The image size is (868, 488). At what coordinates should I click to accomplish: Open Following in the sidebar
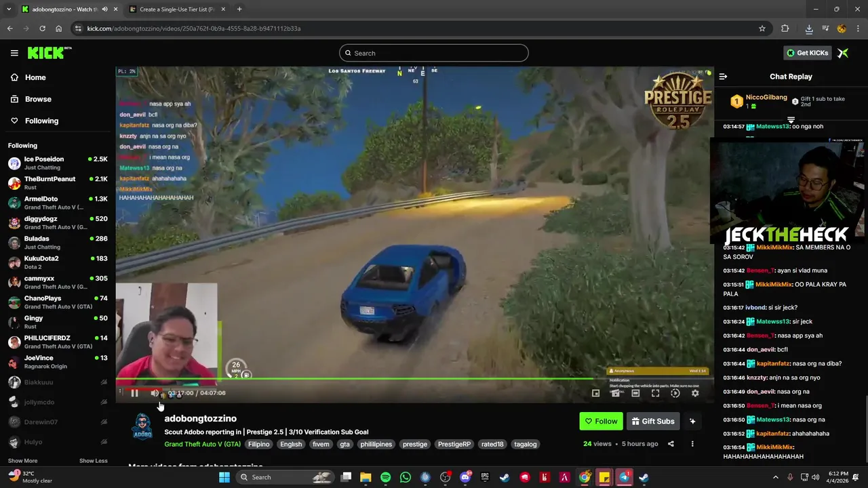pos(35,121)
